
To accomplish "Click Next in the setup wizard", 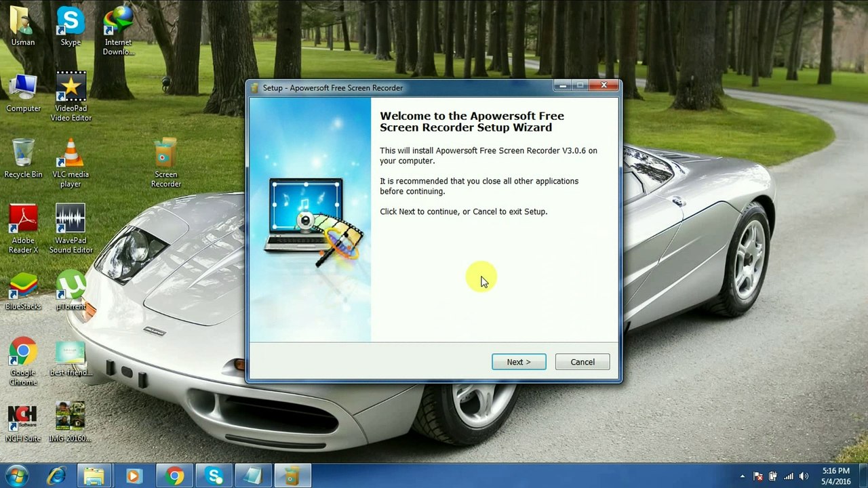I will 519,362.
